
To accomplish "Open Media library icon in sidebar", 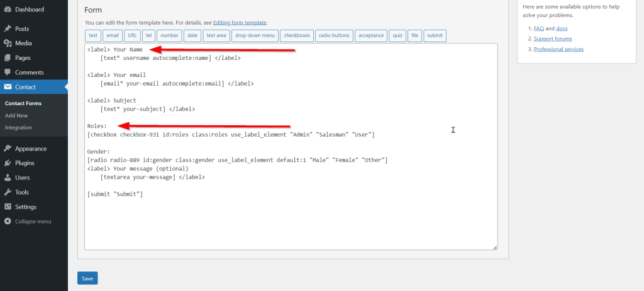I will tap(8, 43).
